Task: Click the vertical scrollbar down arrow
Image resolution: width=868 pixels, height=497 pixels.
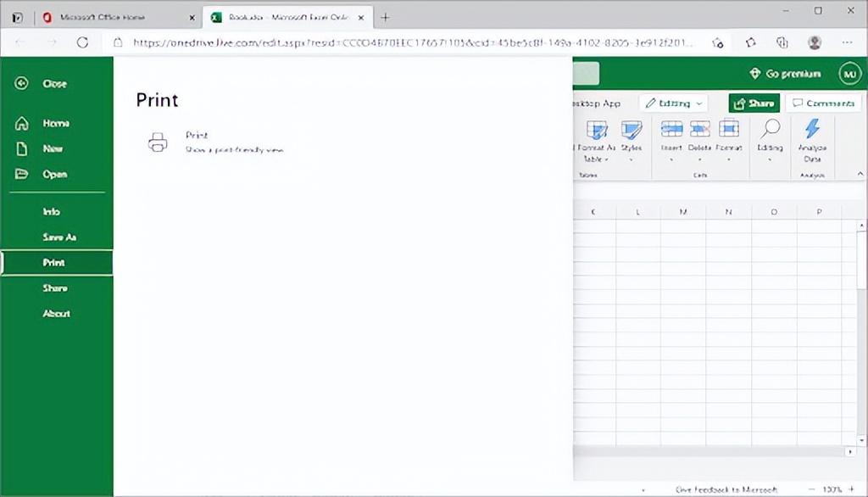Action: tap(861, 440)
